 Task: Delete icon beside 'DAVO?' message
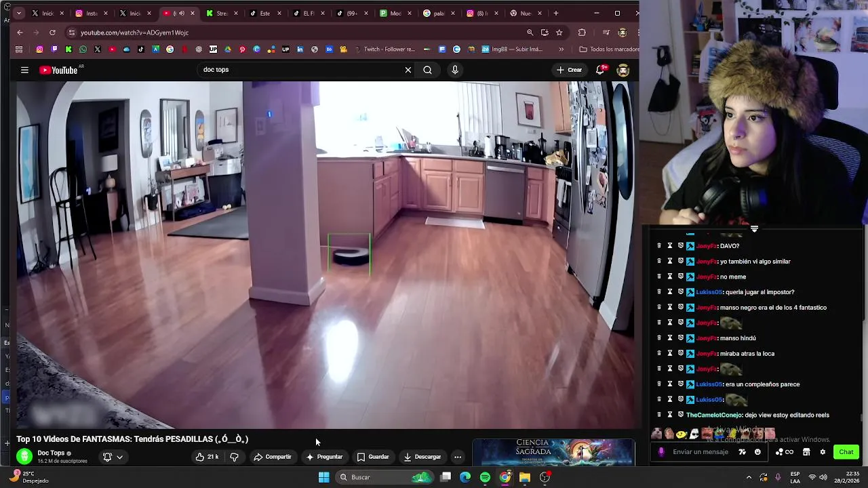[658, 246]
